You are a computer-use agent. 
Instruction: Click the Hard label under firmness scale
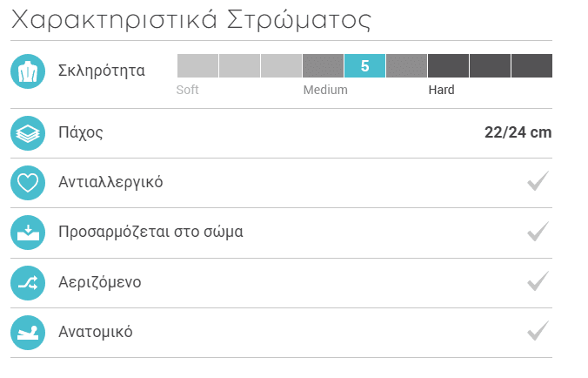(441, 90)
